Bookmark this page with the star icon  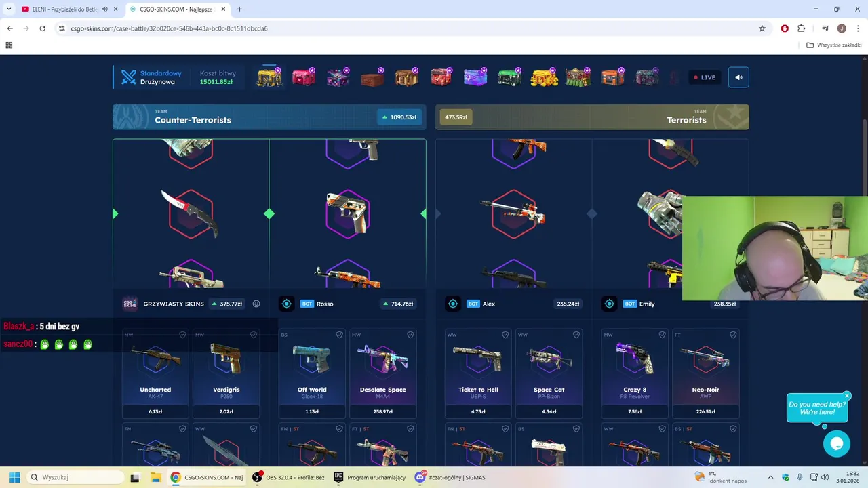(x=762, y=28)
